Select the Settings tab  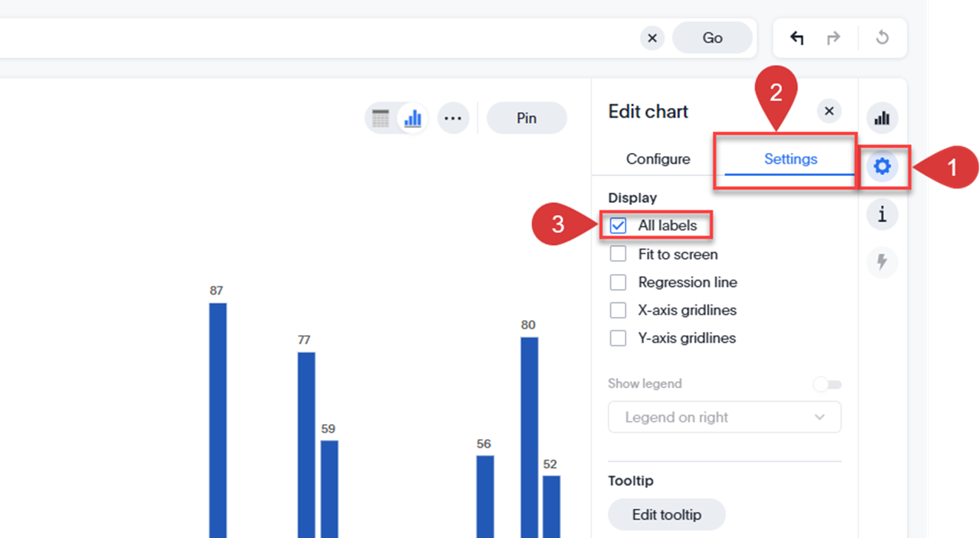click(790, 159)
